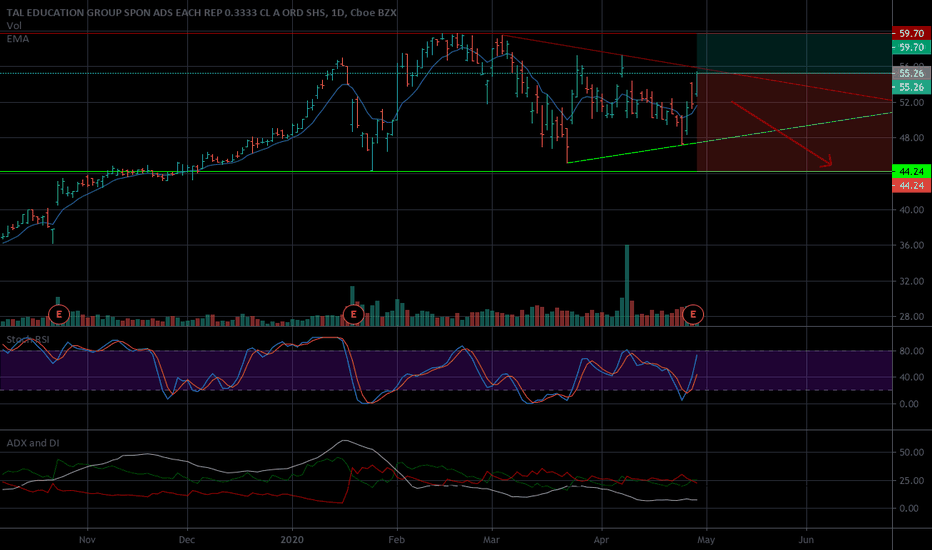Click the 52.00 price axis value
This screenshot has width=932, height=550.
pos(912,103)
